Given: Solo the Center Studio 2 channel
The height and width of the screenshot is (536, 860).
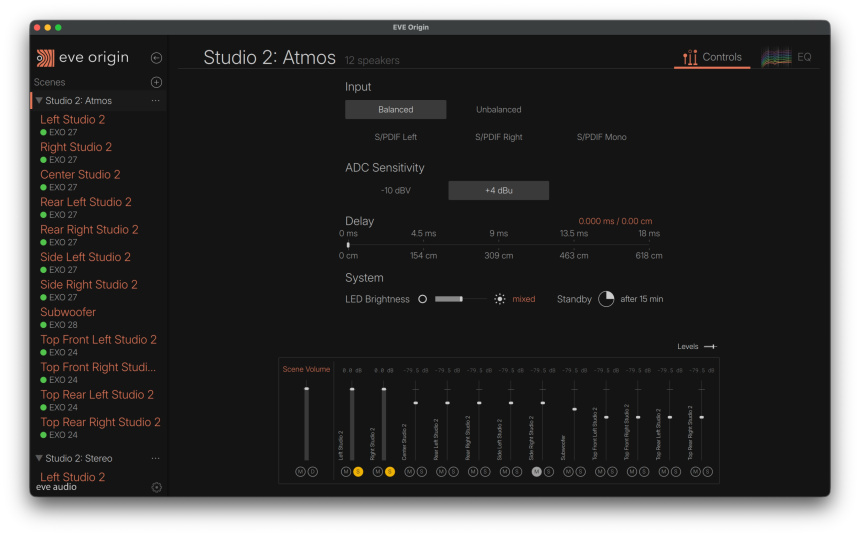Looking at the screenshot, I should pos(422,472).
